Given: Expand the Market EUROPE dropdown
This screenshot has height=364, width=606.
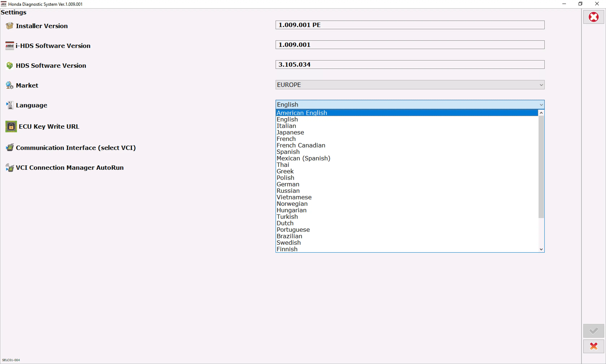Looking at the screenshot, I should point(410,85).
